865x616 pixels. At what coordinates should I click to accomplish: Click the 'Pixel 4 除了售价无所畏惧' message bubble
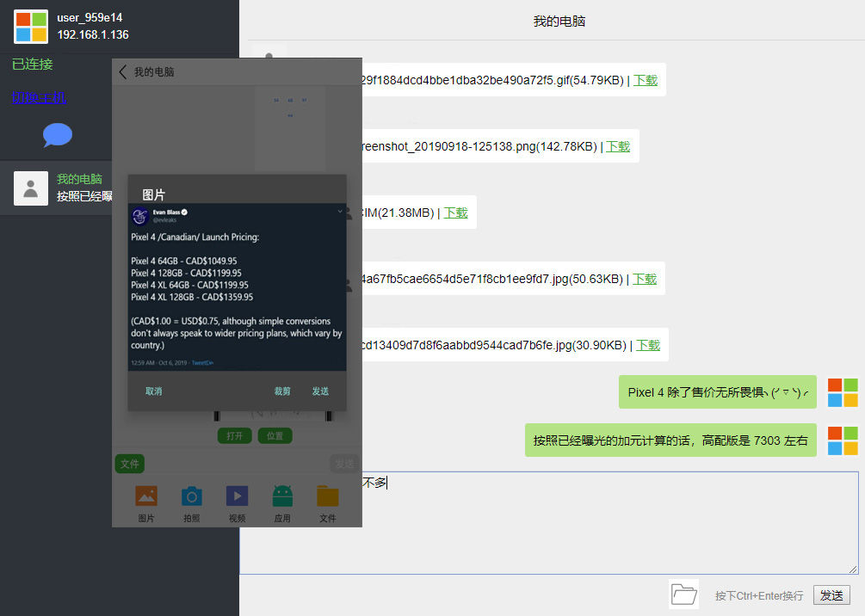pyautogui.click(x=717, y=392)
